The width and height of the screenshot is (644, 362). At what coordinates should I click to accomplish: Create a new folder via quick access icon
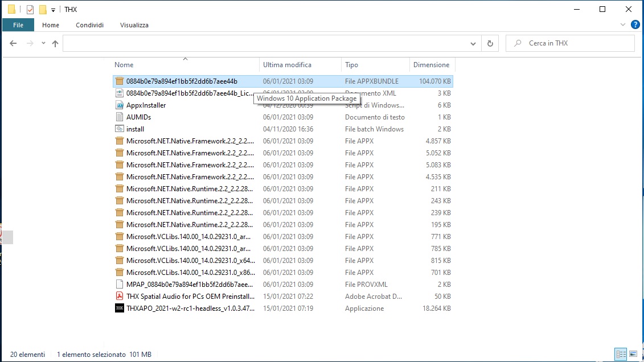pos(43,10)
